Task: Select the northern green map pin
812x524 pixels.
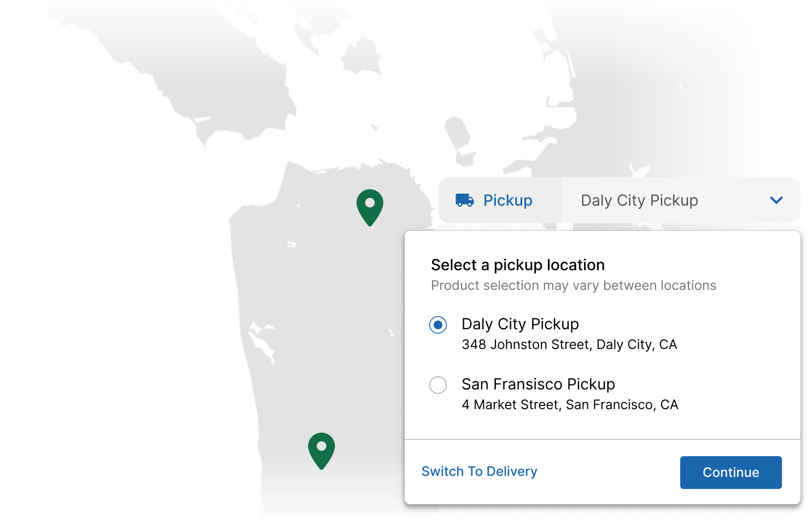Action: [x=370, y=207]
